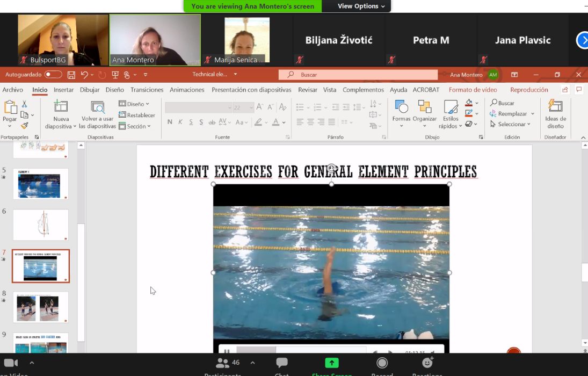This screenshot has height=376, width=588.
Task: Open the Ana Montero account avatar AM
Action: (x=493, y=75)
